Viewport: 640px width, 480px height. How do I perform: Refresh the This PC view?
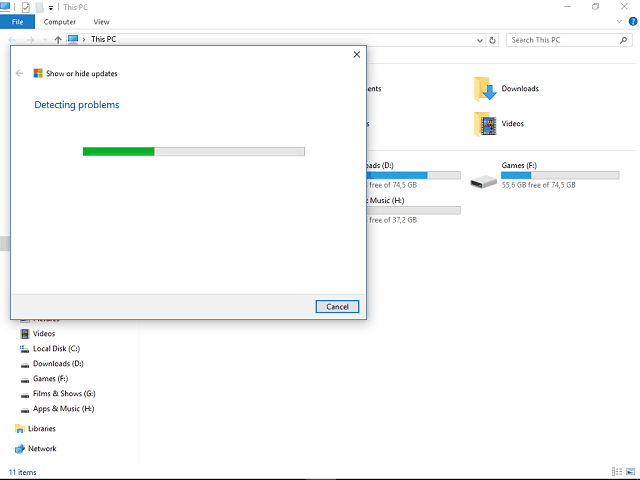point(493,40)
